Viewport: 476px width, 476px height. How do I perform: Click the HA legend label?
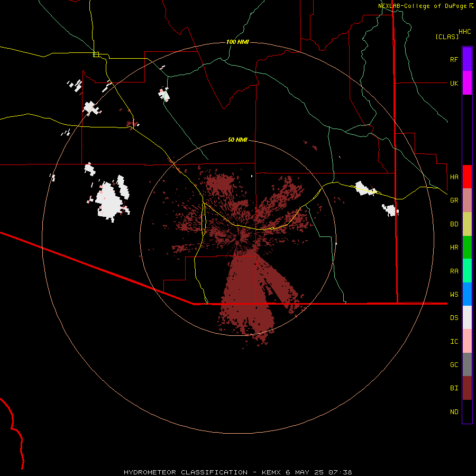click(x=454, y=177)
